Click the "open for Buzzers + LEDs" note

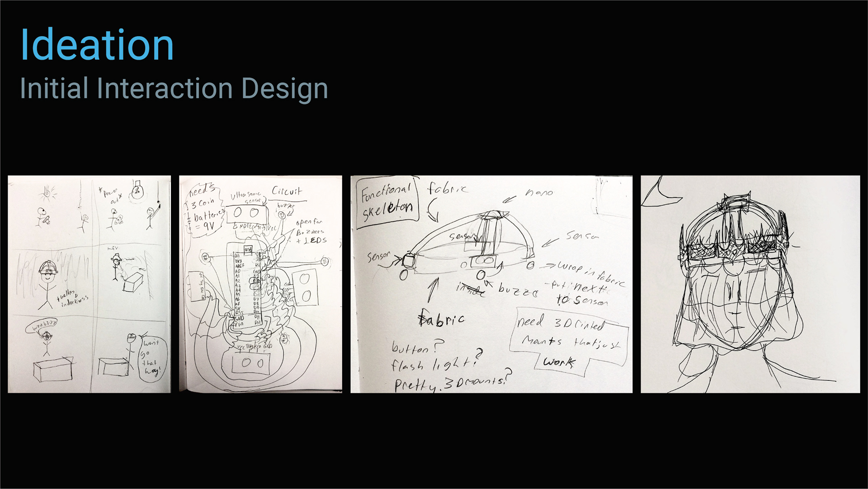(x=311, y=231)
